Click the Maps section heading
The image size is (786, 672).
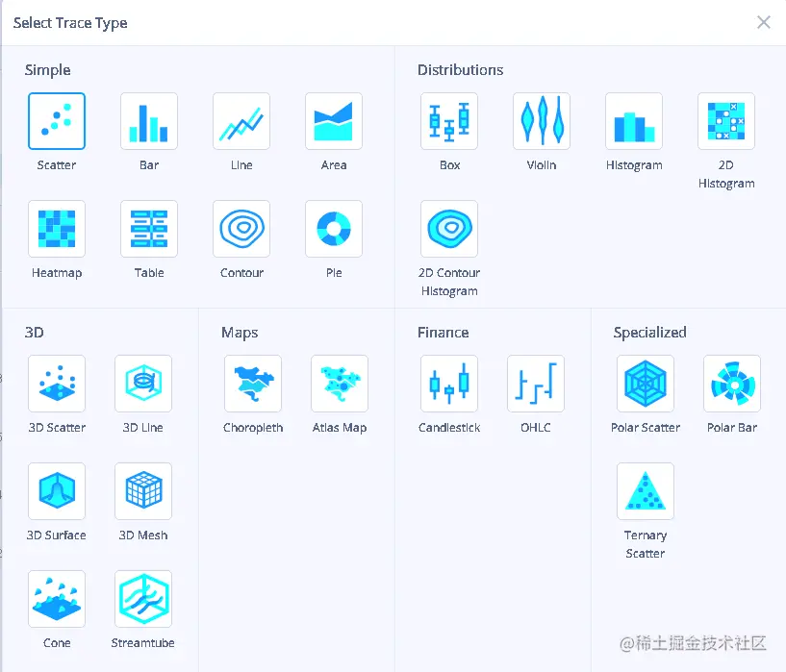[240, 333]
